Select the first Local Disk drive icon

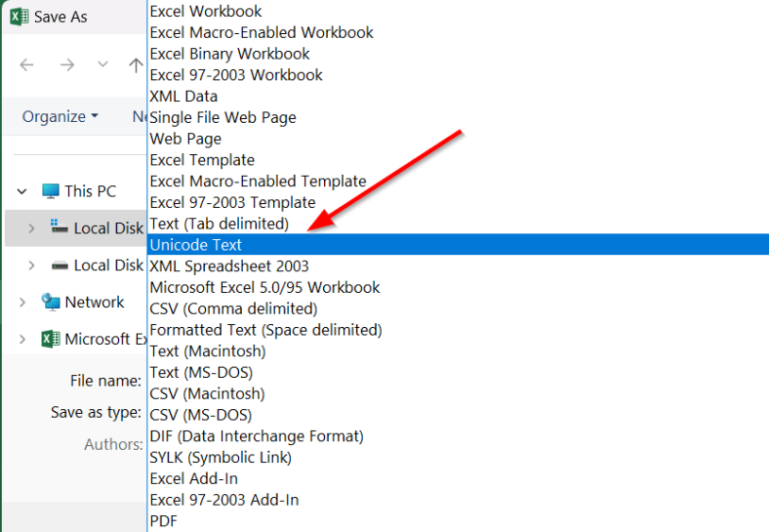59,227
